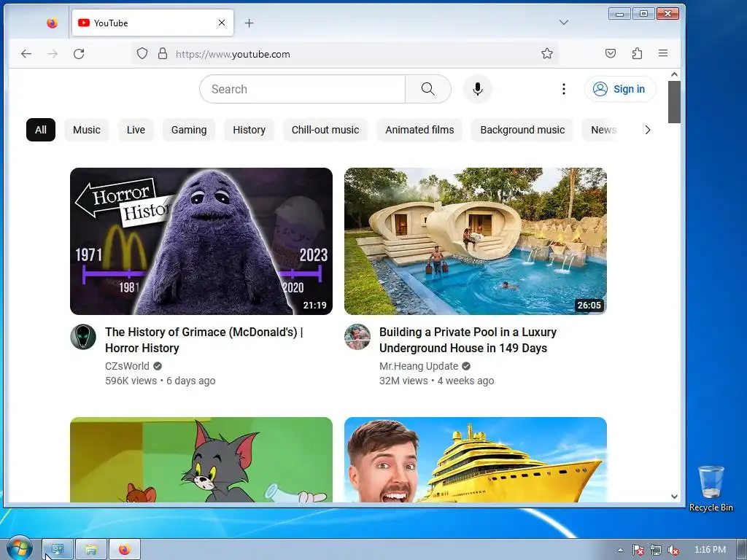Save page to Pocket

coord(611,53)
